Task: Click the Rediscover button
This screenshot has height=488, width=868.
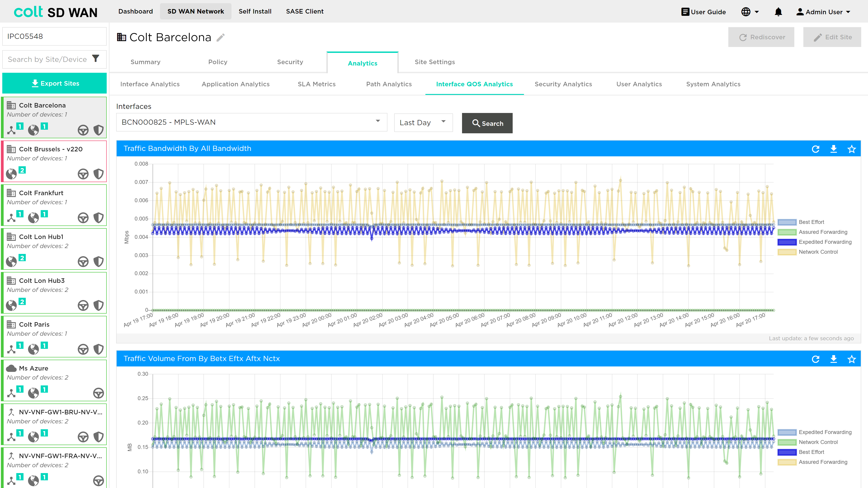Action: (x=761, y=37)
